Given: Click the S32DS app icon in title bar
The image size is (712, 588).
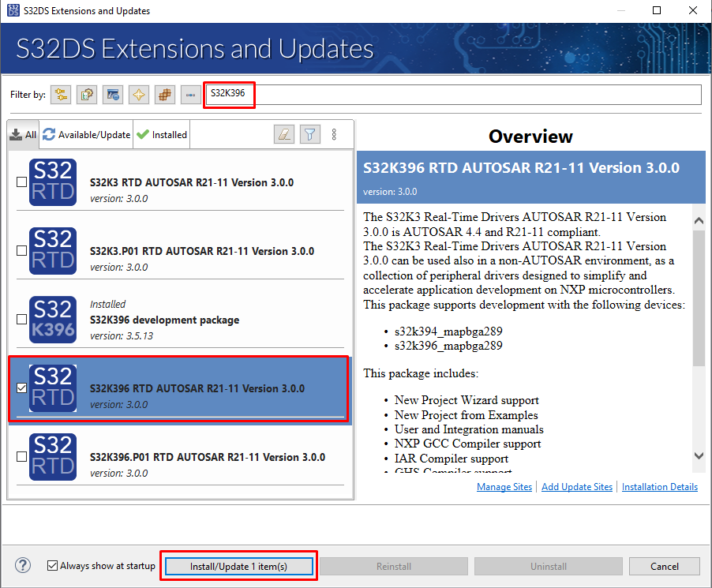Looking at the screenshot, I should [x=13, y=10].
